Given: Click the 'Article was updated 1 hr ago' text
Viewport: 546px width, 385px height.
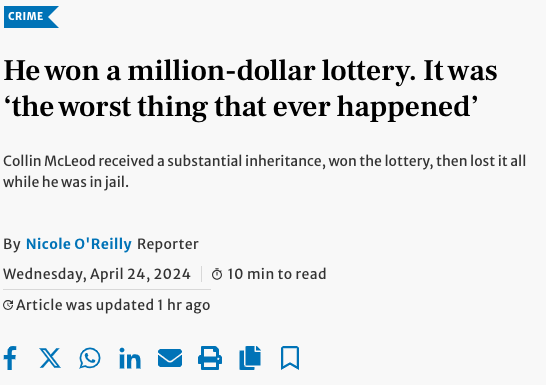Looking at the screenshot, I should click(113, 305).
